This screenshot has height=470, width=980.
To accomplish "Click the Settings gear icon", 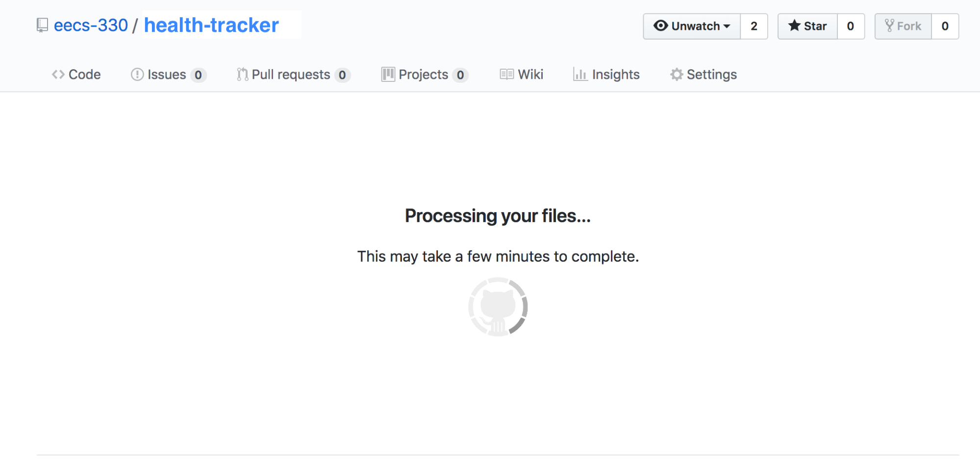I will point(677,74).
